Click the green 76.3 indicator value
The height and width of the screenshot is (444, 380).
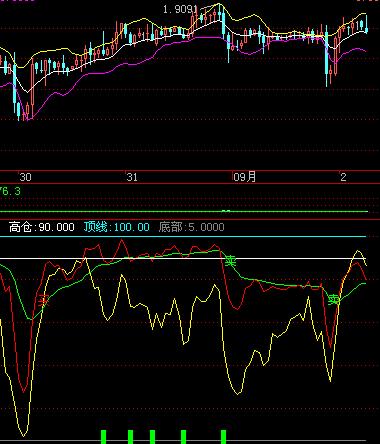pyautogui.click(x=10, y=191)
